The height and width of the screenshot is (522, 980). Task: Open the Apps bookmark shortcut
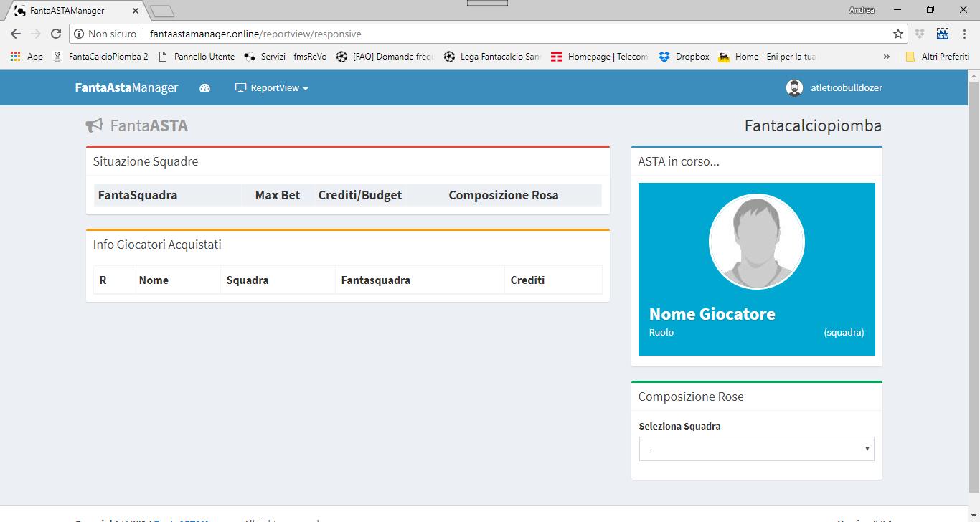pyautogui.click(x=27, y=57)
